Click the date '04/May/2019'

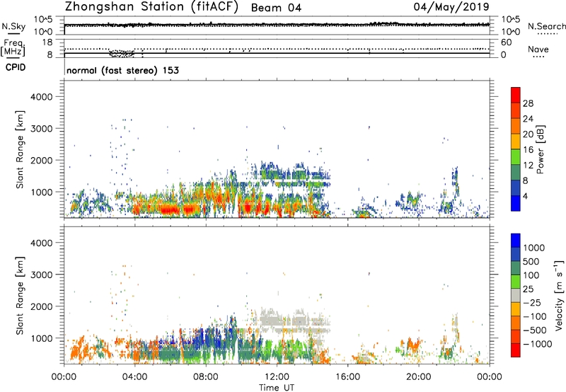pos(451,7)
